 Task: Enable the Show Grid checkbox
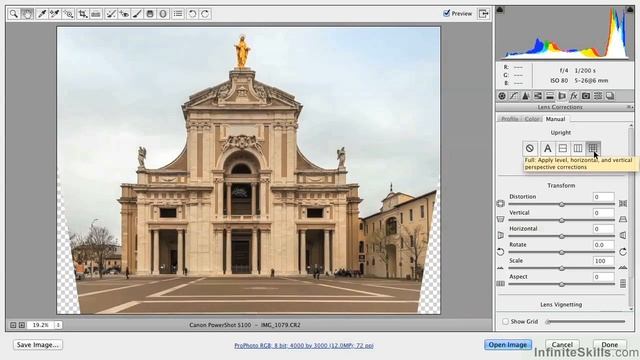point(506,322)
